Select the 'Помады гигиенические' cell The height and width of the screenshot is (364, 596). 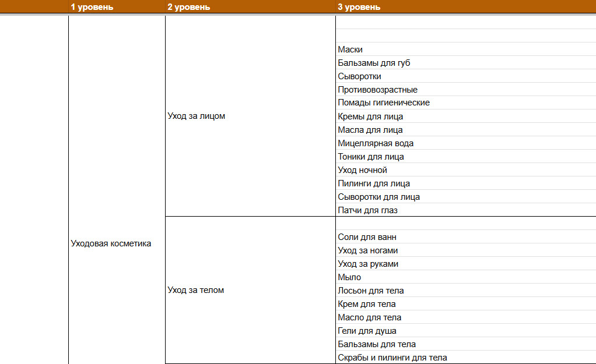465,103
